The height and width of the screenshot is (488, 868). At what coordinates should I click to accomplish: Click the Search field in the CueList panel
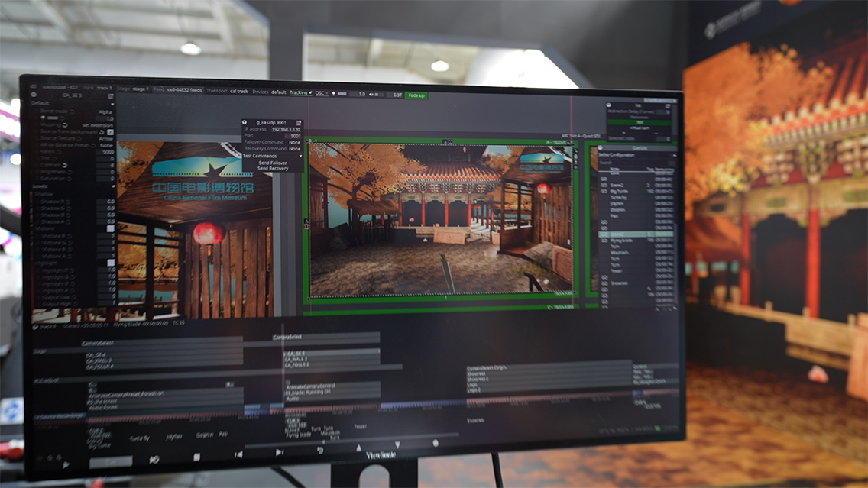[636, 163]
